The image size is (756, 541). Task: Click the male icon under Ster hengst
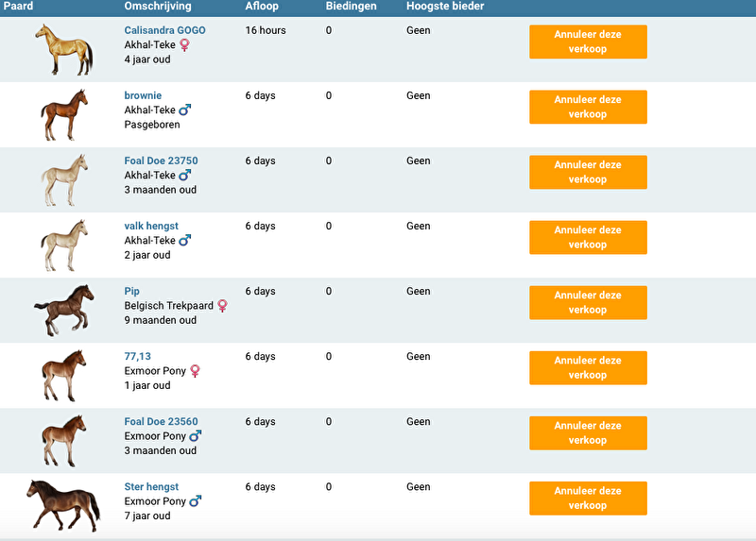point(196,501)
